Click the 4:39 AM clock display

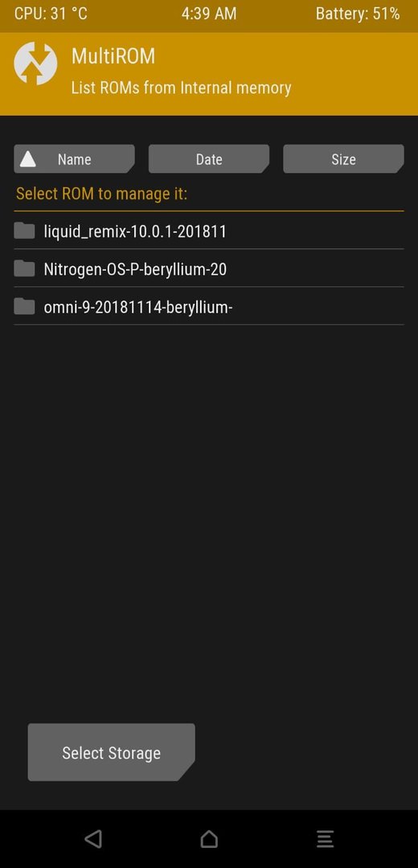coord(209,14)
